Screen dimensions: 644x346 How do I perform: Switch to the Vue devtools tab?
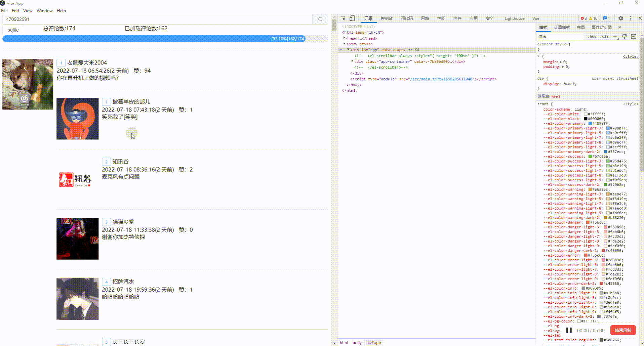click(x=536, y=18)
